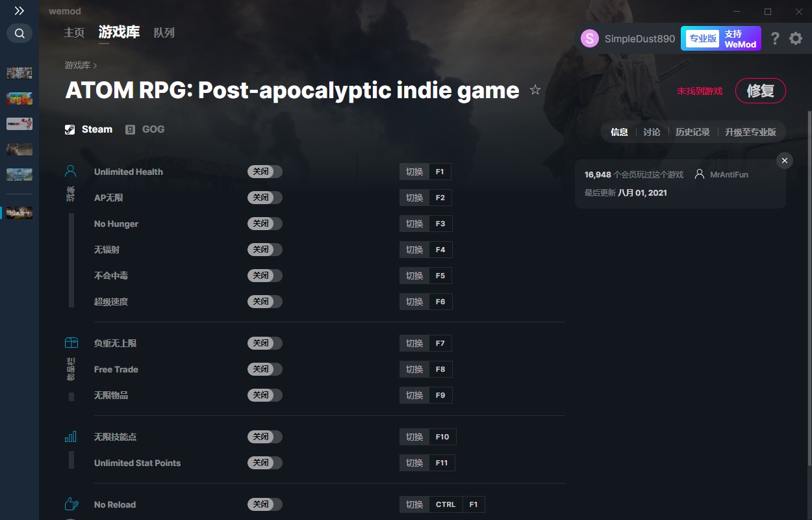Change hotkey F6 for 超级速度
Viewport: 812px width, 520px height.
click(440, 302)
